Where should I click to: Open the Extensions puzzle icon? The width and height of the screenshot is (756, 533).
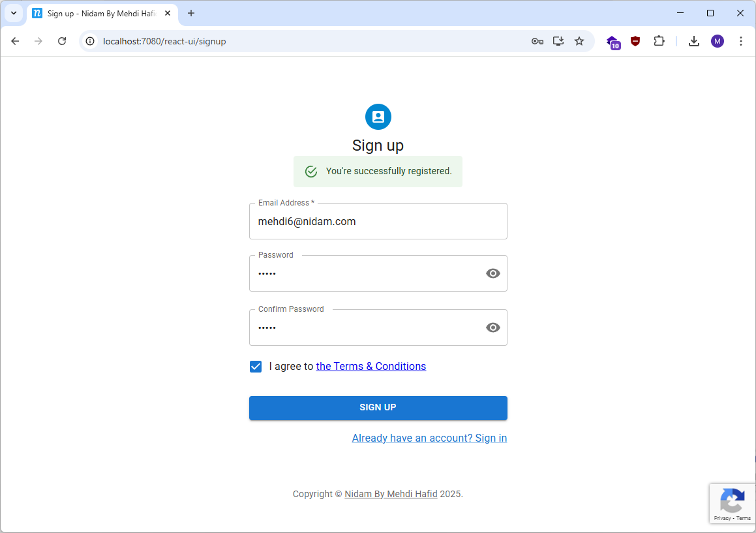tap(659, 41)
